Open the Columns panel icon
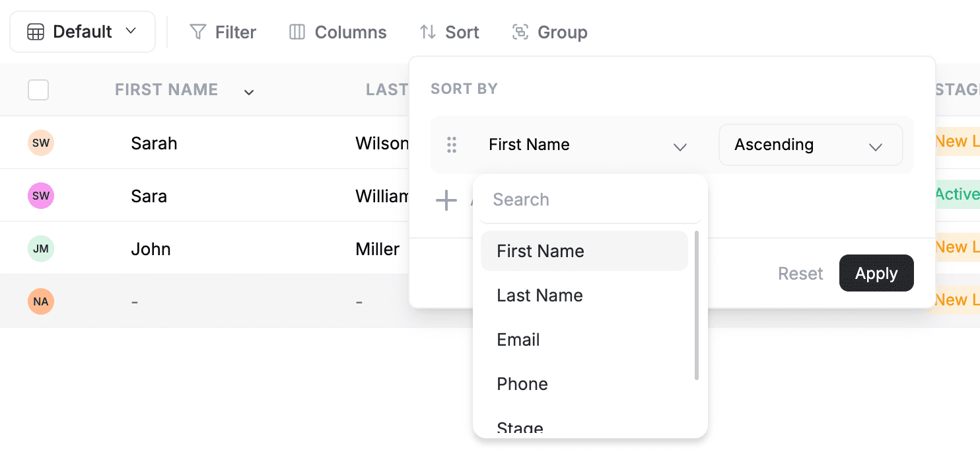 [298, 31]
